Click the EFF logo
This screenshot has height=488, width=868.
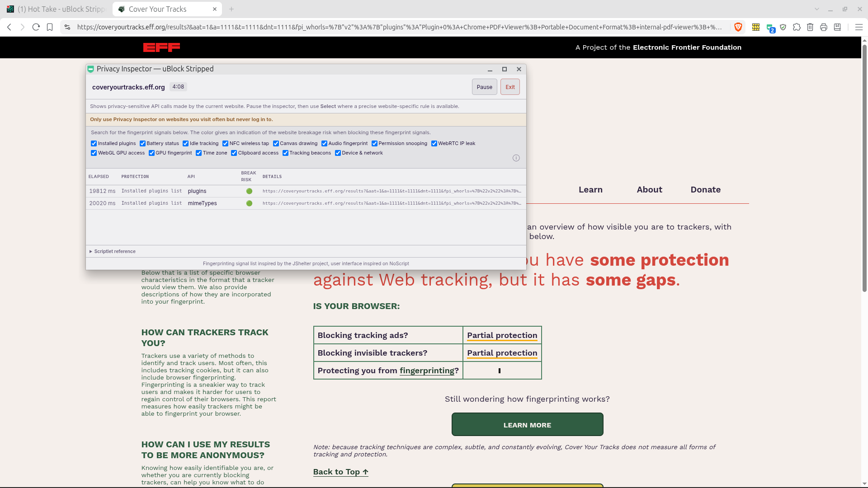pos(161,47)
